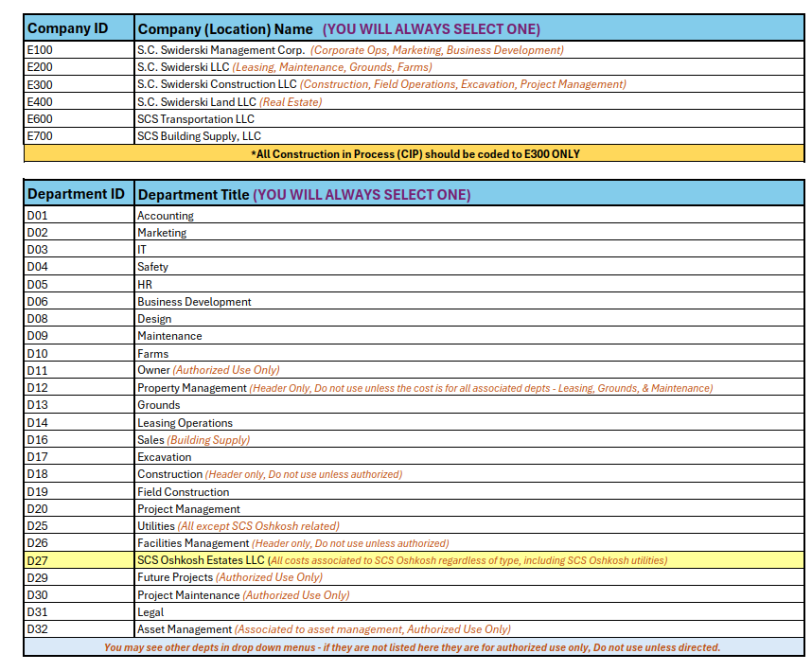Image resolution: width=812 pixels, height=671 pixels.
Task: Click the E700 company ID cell
Action: click(79, 136)
